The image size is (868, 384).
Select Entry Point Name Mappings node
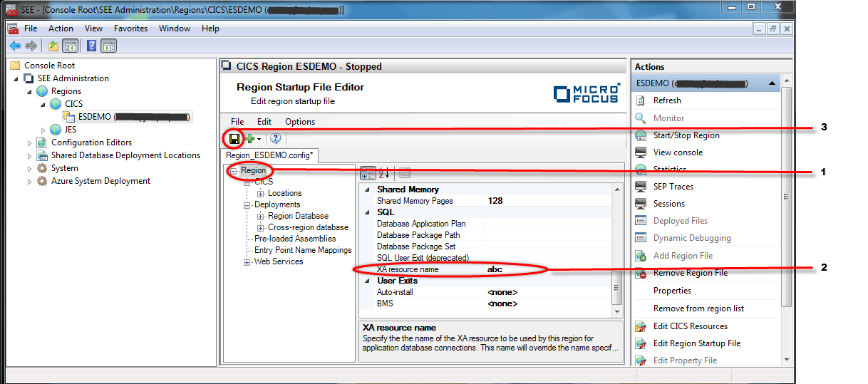pyautogui.click(x=303, y=250)
